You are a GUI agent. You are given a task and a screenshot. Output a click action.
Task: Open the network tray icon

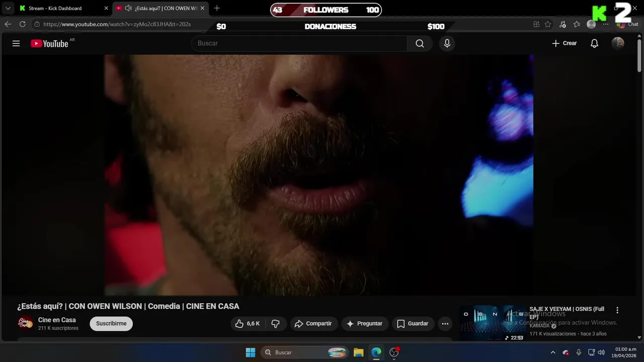click(592, 352)
